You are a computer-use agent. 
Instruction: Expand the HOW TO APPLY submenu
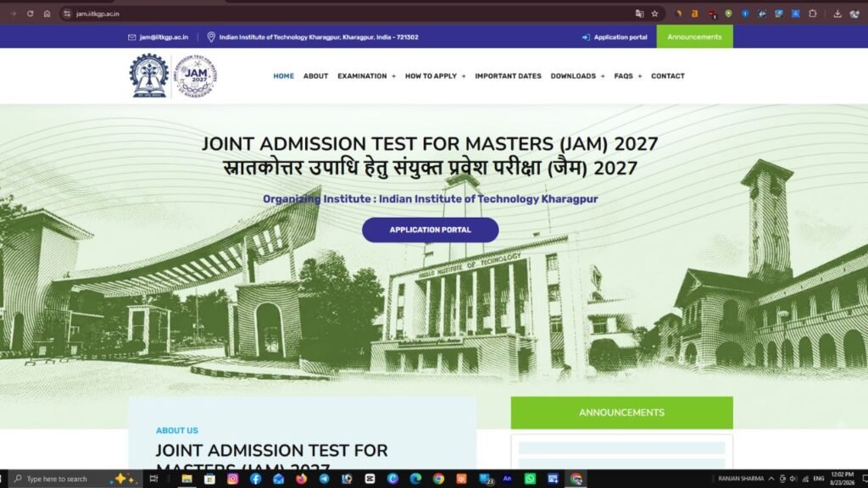[464, 76]
